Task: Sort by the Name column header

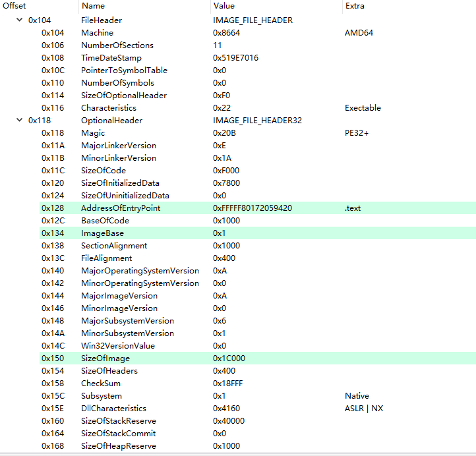Action: pos(92,6)
